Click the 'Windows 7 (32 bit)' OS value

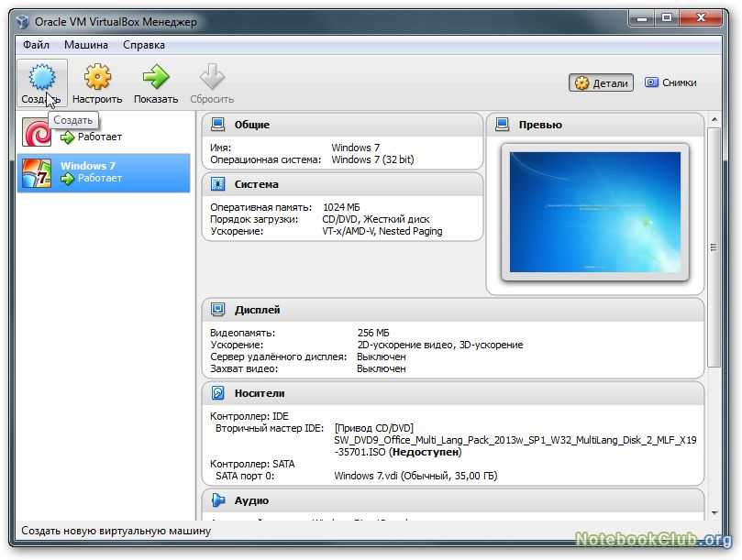pyautogui.click(x=372, y=159)
